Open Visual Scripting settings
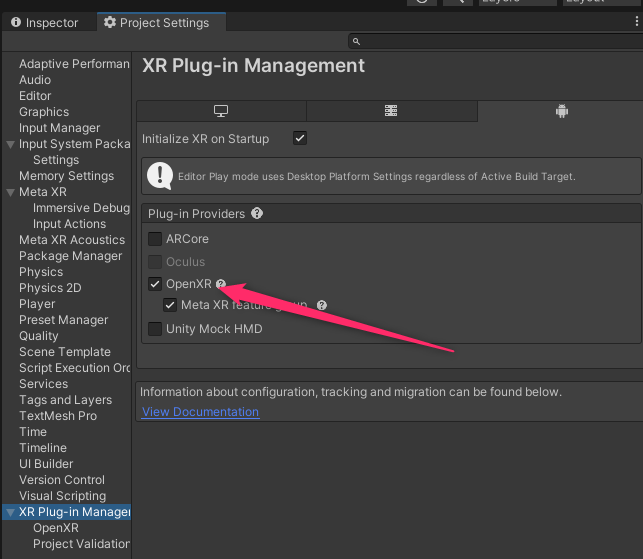 pos(62,496)
